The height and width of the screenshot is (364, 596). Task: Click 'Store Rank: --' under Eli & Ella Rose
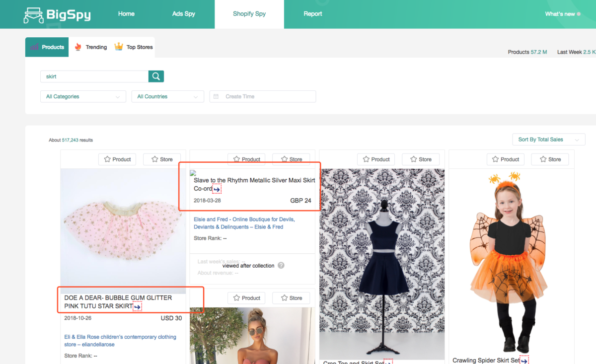pyautogui.click(x=81, y=356)
